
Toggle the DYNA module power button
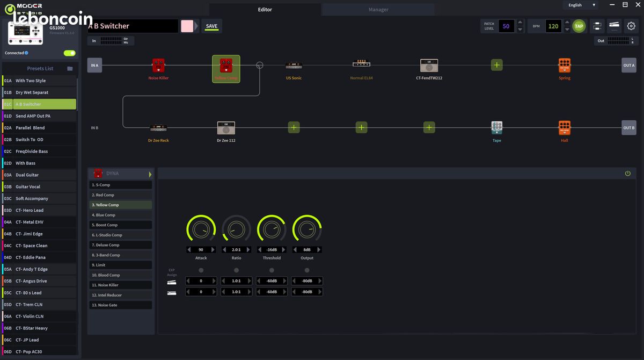pos(628,174)
